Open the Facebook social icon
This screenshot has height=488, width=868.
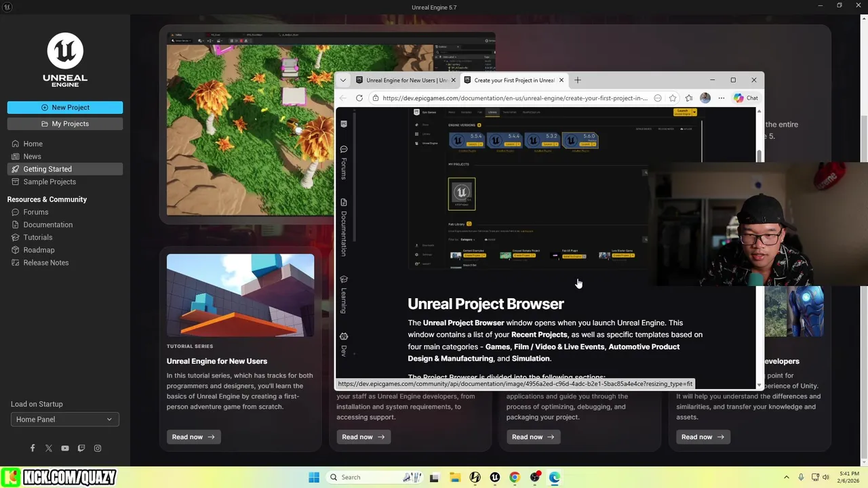(32, 448)
